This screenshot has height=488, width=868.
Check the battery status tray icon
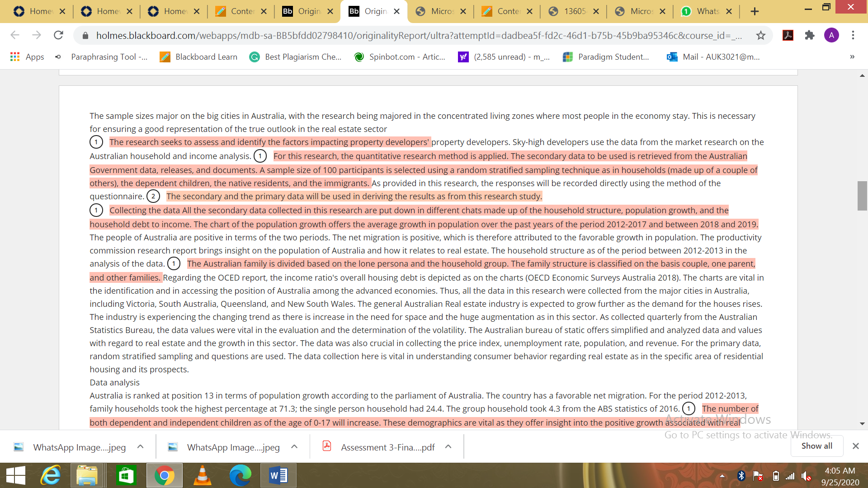(x=776, y=476)
